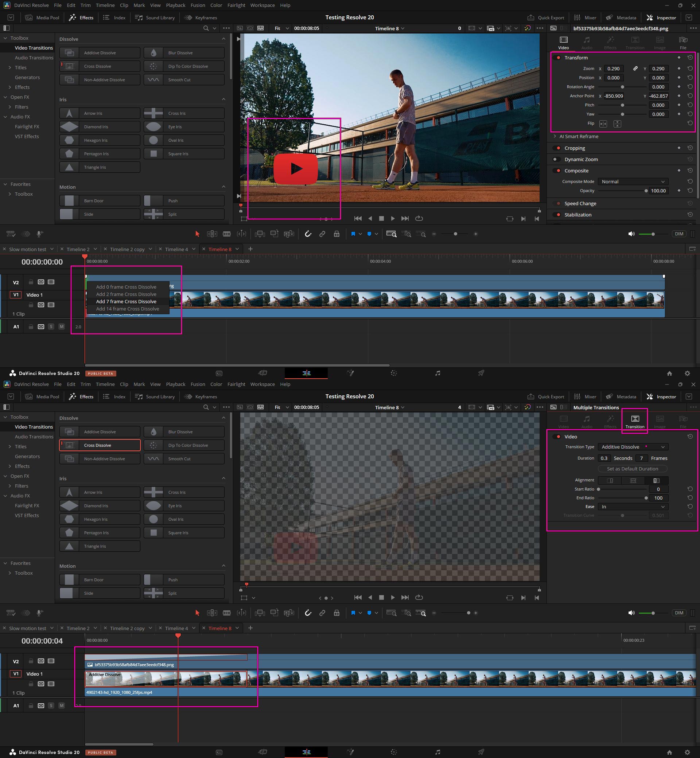
Task: Bottom screenshot: switch to Timeline 4 tab
Action: (x=176, y=628)
